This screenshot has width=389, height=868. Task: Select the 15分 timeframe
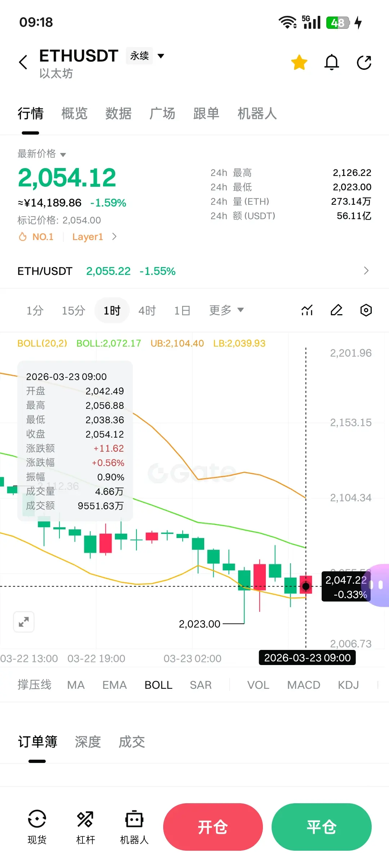coord(73,310)
